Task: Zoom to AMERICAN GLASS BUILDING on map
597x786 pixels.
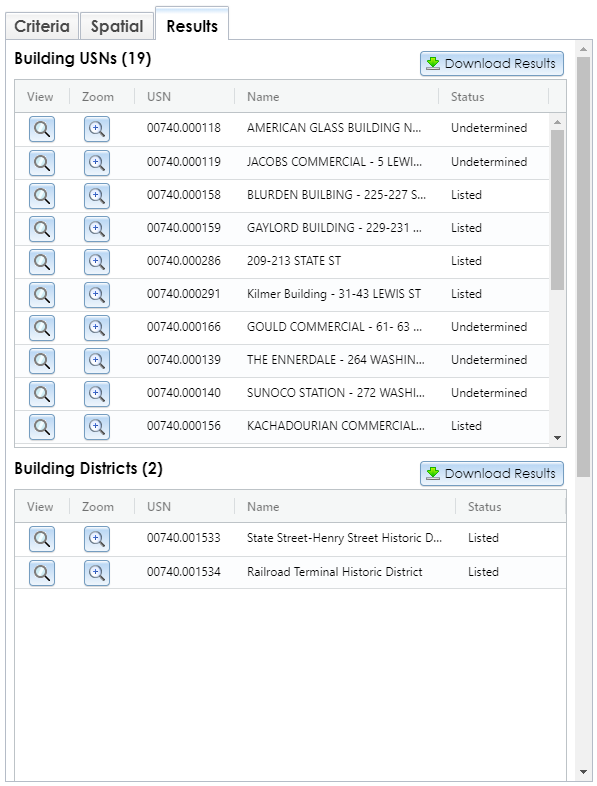Action: click(97, 129)
